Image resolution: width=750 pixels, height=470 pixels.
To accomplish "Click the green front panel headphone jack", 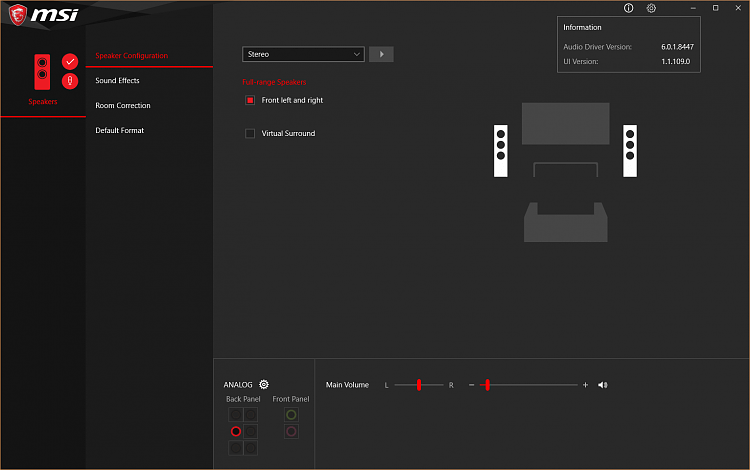I will coord(291,414).
